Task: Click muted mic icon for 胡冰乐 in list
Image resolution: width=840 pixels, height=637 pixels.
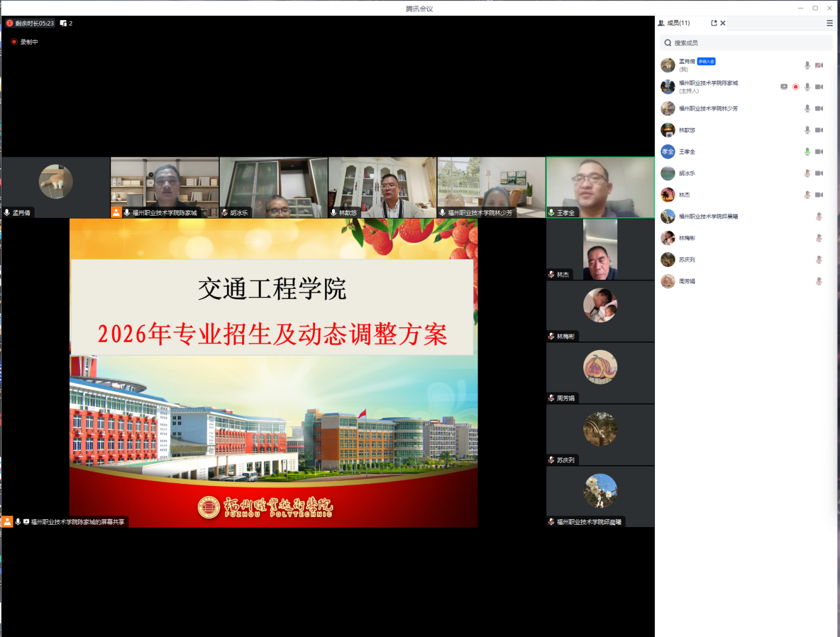Action: click(807, 174)
